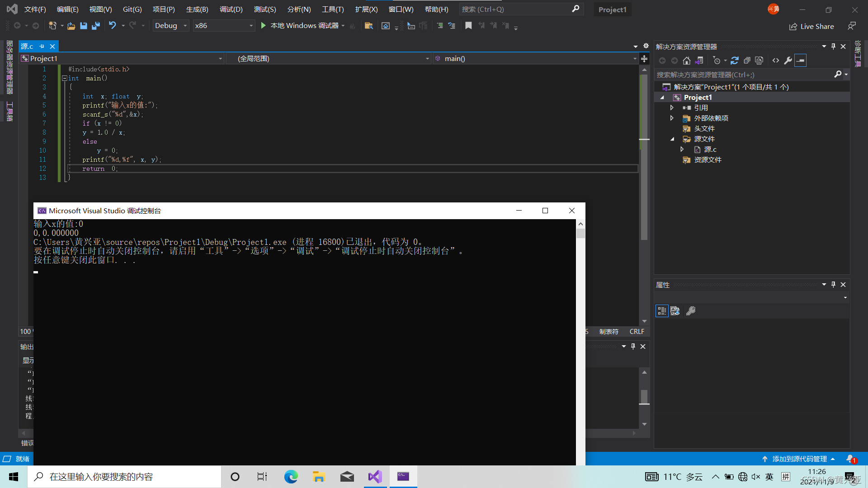Open the 文件(F) menu
Image resolution: width=868 pixels, height=488 pixels.
35,9
